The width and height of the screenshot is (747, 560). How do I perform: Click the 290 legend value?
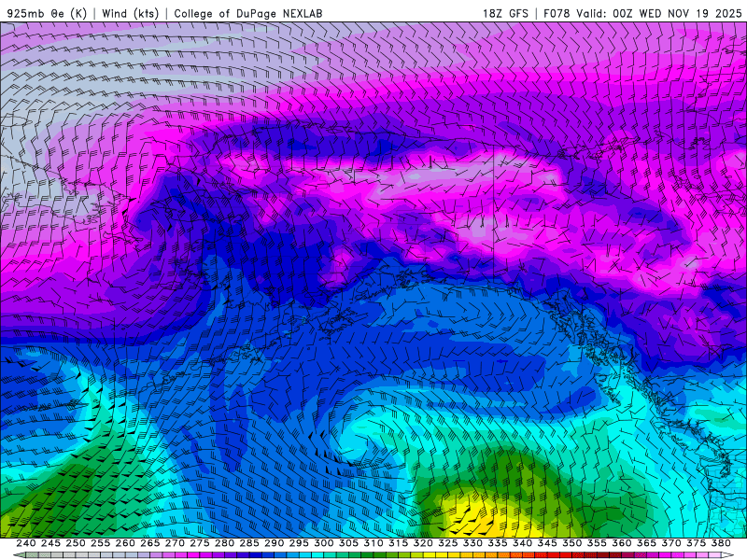pos(274,543)
